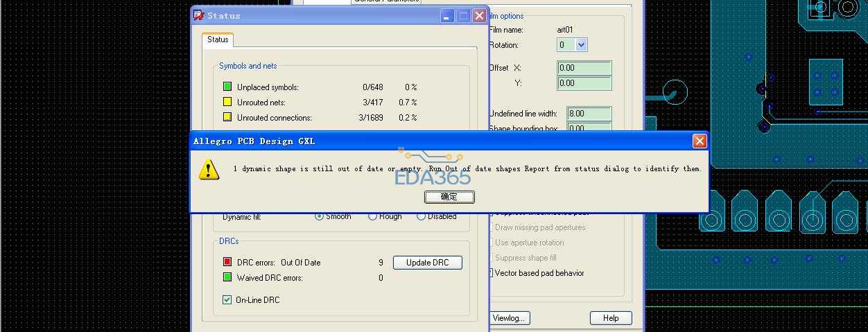Click the '0/648' unplaced symbols value
Screen dimensions: 868x332
[x=372, y=87]
